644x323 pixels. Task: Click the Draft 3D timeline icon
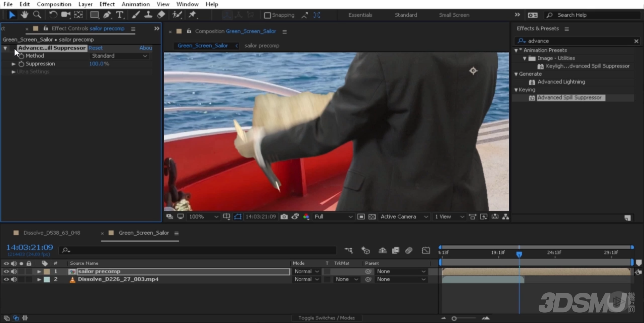click(x=365, y=250)
